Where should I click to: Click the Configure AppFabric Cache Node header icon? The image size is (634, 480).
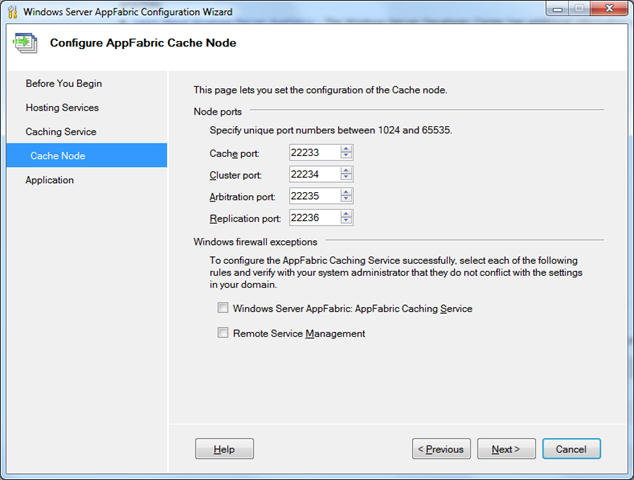(25, 43)
